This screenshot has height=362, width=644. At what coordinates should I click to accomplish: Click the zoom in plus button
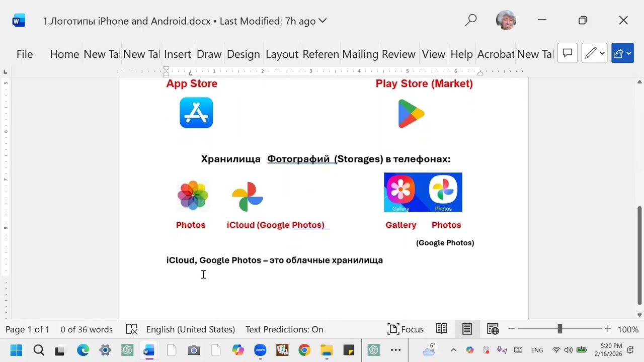coord(608,329)
